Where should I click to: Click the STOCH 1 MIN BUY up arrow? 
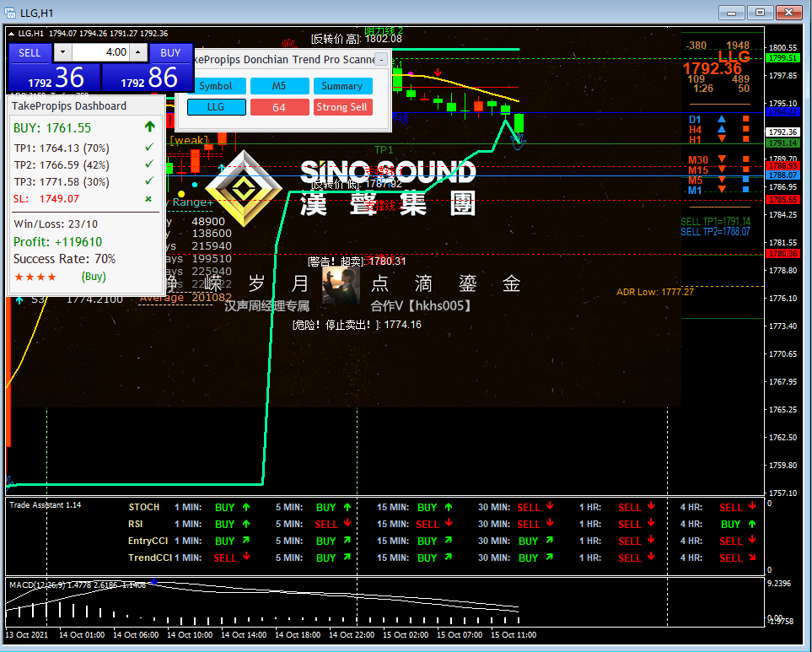click(246, 507)
